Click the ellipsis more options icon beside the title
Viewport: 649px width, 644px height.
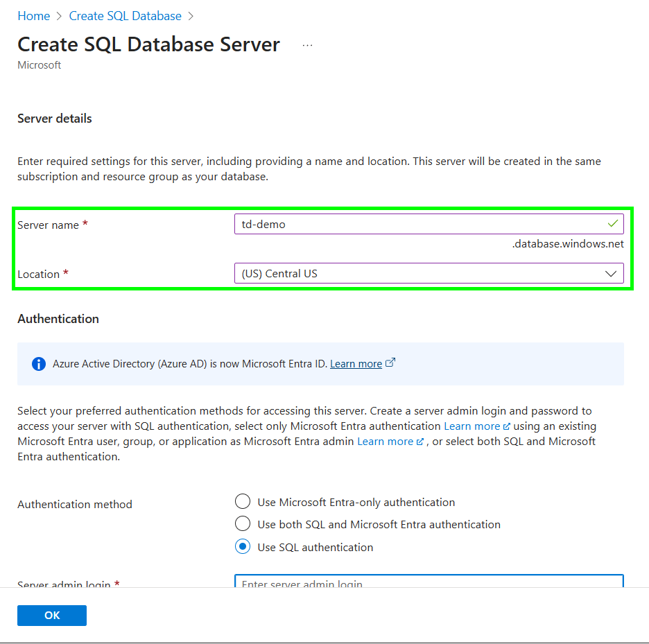click(x=308, y=45)
